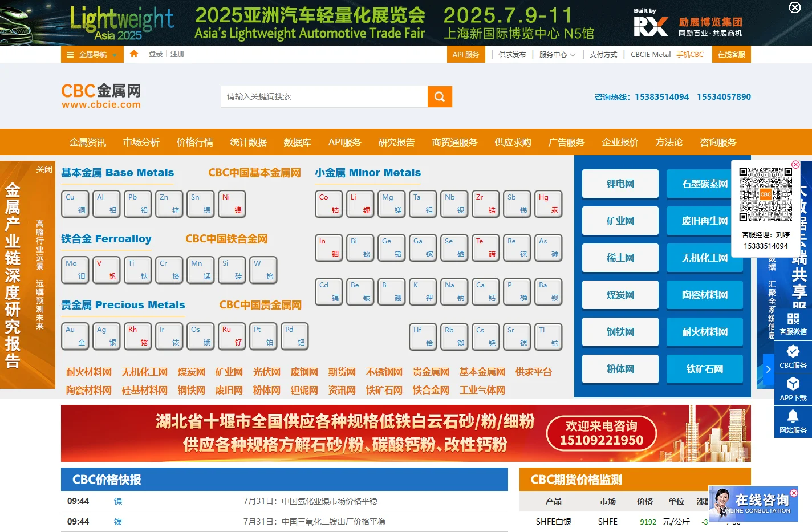Select the Au 金 element tile

(75, 336)
